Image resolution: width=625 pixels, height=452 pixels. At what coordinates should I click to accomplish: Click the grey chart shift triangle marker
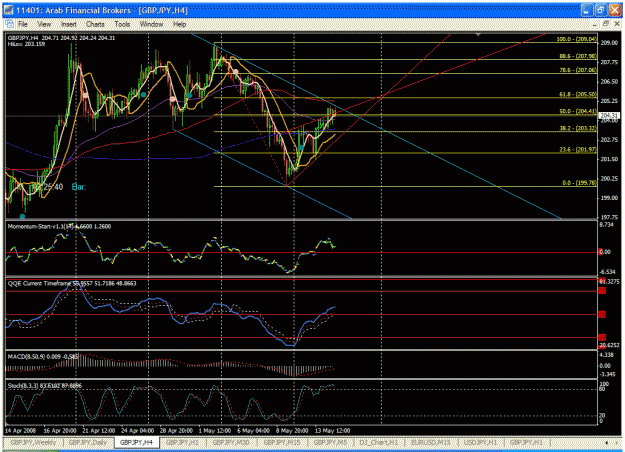(x=478, y=35)
